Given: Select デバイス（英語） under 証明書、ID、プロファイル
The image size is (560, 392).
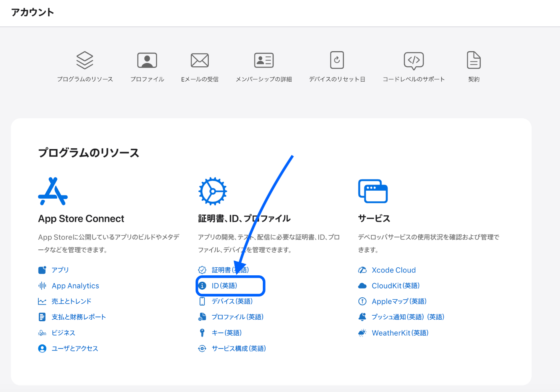Looking at the screenshot, I should [232, 301].
